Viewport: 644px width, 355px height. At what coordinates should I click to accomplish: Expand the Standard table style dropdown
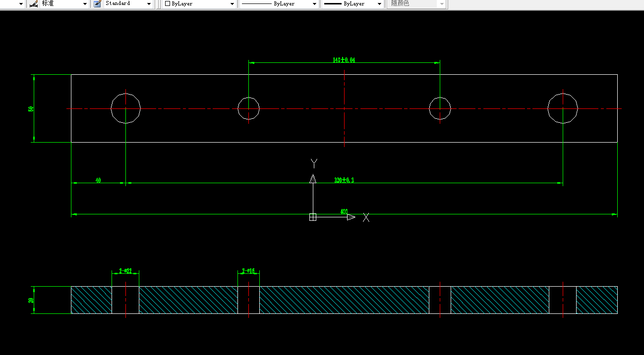[149, 4]
